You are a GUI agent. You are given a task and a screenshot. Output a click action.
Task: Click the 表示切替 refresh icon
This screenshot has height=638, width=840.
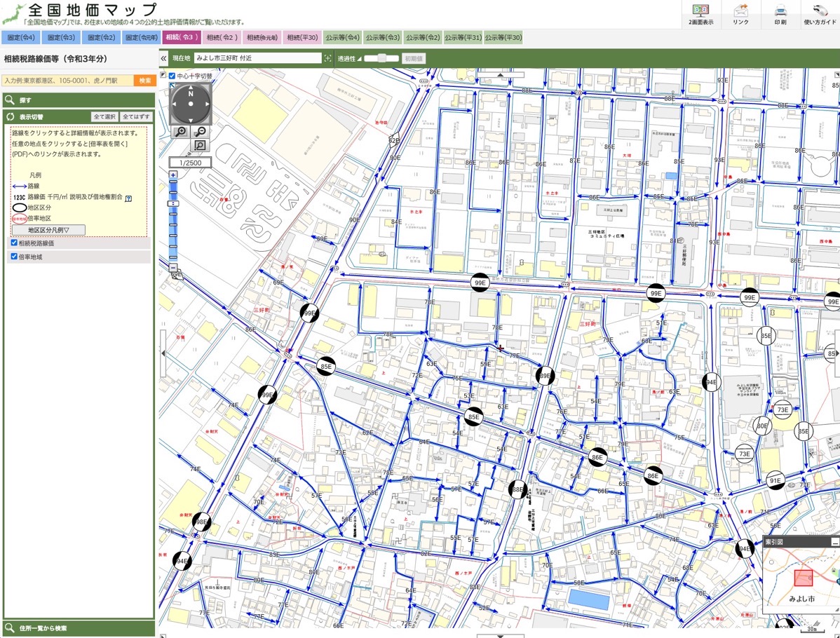coord(11,117)
